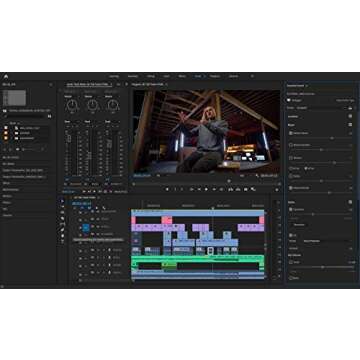Click the DeHum slider handle
360x360 pixels.
pyautogui.click(x=334, y=163)
